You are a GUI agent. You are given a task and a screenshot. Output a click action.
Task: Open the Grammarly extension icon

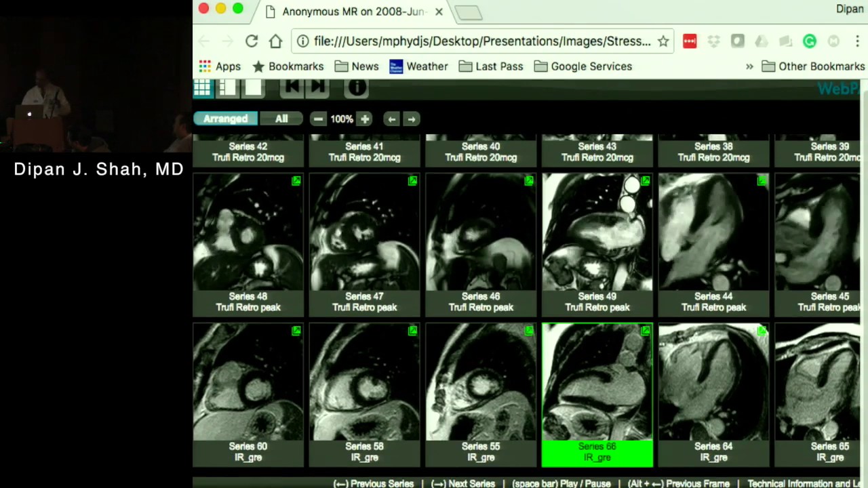coord(810,41)
